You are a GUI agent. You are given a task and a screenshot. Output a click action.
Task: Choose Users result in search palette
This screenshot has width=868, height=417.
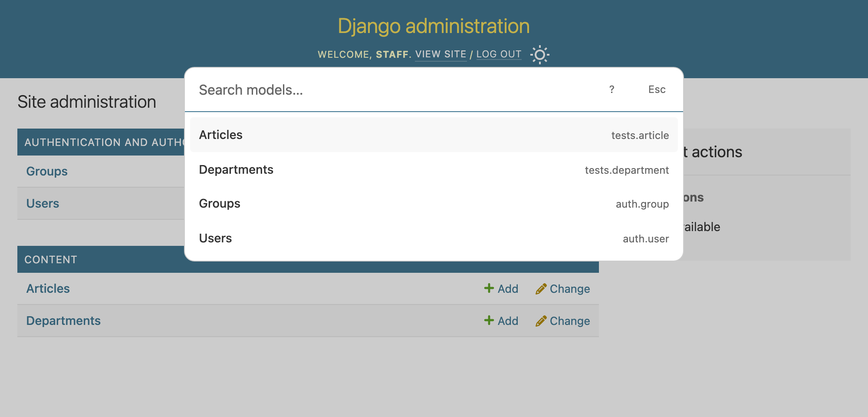[434, 238]
